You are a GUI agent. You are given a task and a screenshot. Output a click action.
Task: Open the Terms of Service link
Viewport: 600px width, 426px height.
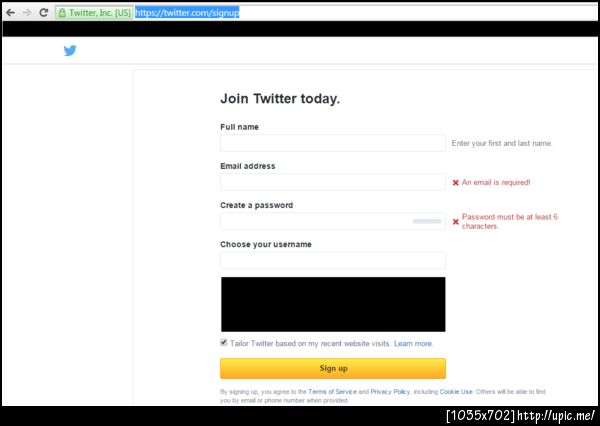pos(332,392)
